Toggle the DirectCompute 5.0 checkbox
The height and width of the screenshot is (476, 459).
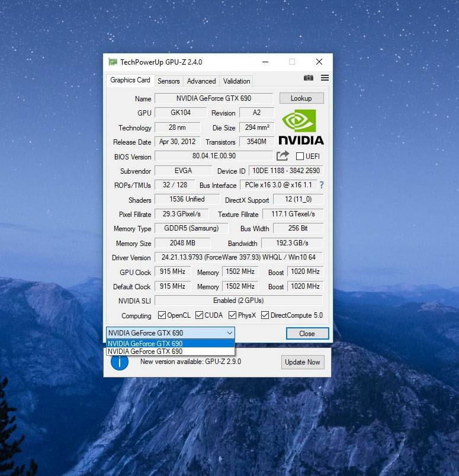click(x=265, y=315)
